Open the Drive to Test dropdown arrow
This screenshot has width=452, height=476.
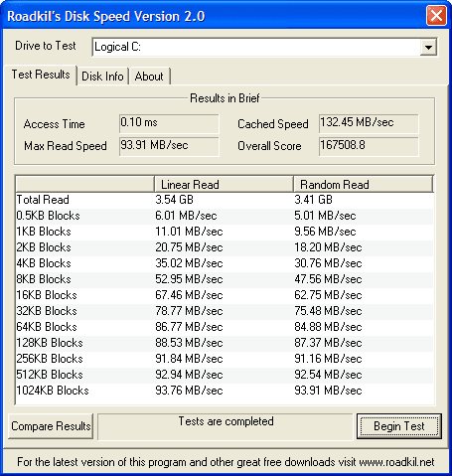[x=428, y=47]
